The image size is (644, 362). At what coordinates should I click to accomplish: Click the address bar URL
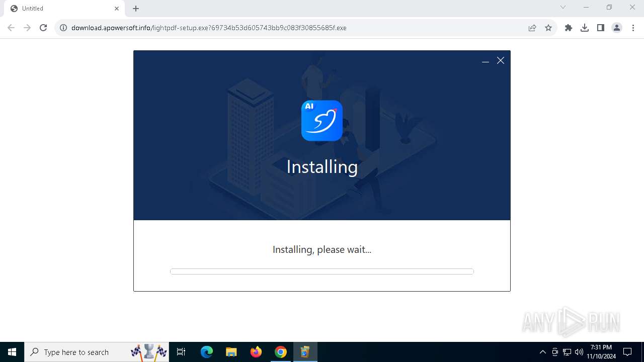[209, 28]
